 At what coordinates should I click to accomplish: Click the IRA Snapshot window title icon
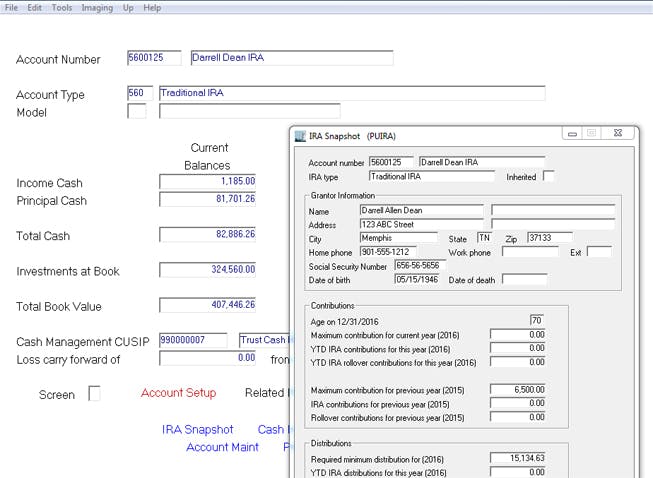click(x=300, y=136)
